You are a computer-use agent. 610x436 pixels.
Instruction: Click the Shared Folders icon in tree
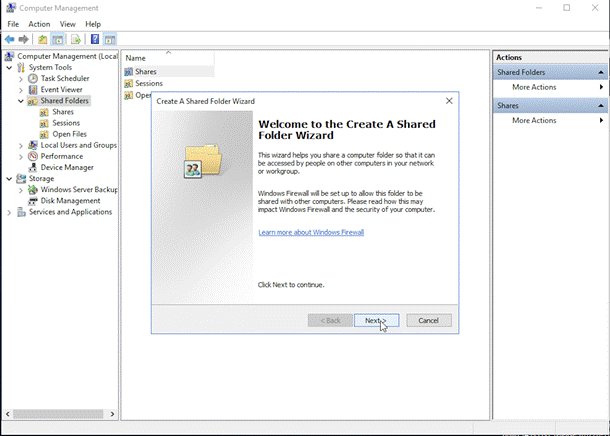32,101
